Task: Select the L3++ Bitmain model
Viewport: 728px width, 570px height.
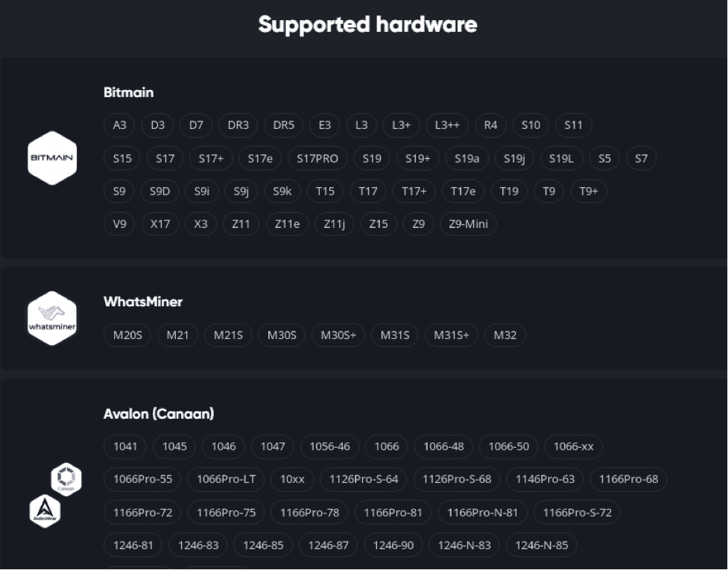Action: pos(445,125)
